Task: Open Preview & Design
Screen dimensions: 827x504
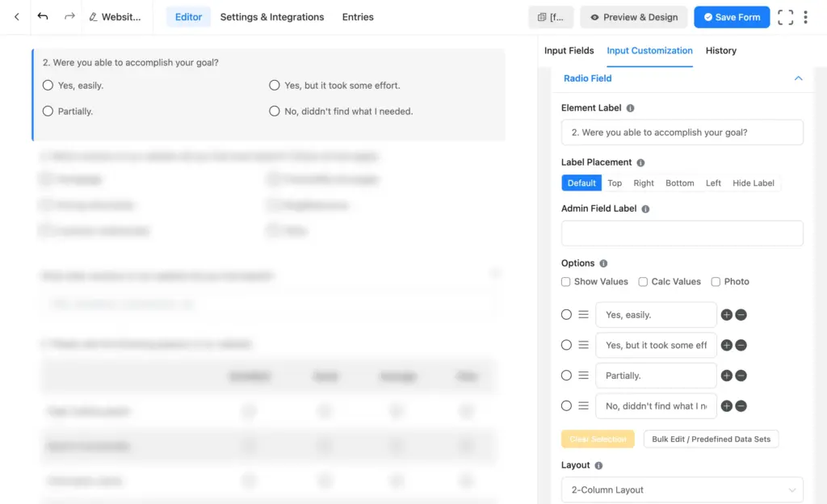Action: tap(633, 18)
